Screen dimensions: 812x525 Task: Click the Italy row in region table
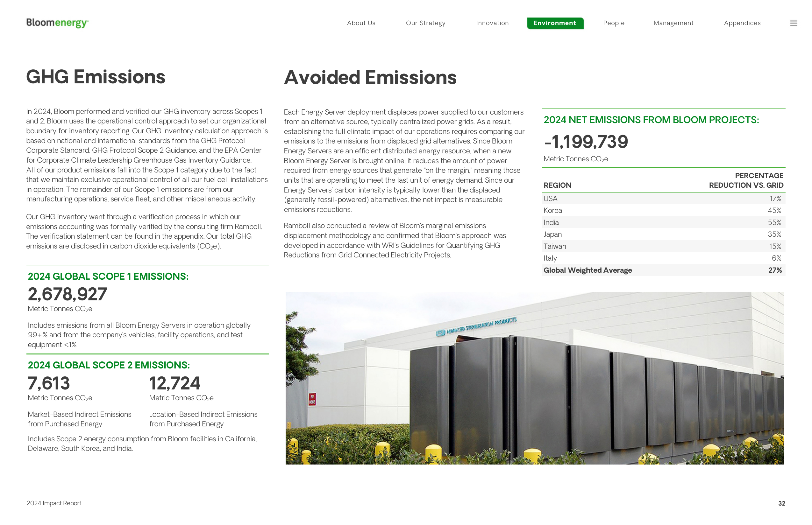tap(664, 258)
